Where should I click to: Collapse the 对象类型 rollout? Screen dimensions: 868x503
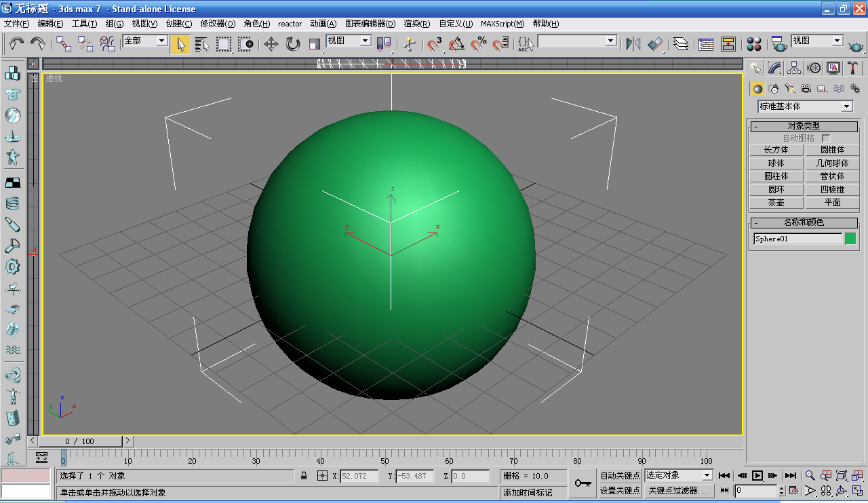tap(804, 126)
